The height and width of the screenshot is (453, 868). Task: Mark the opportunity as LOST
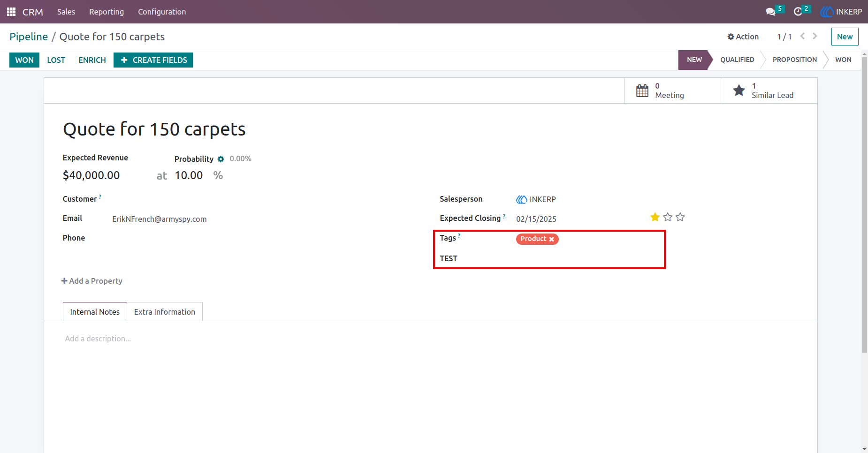(x=56, y=60)
